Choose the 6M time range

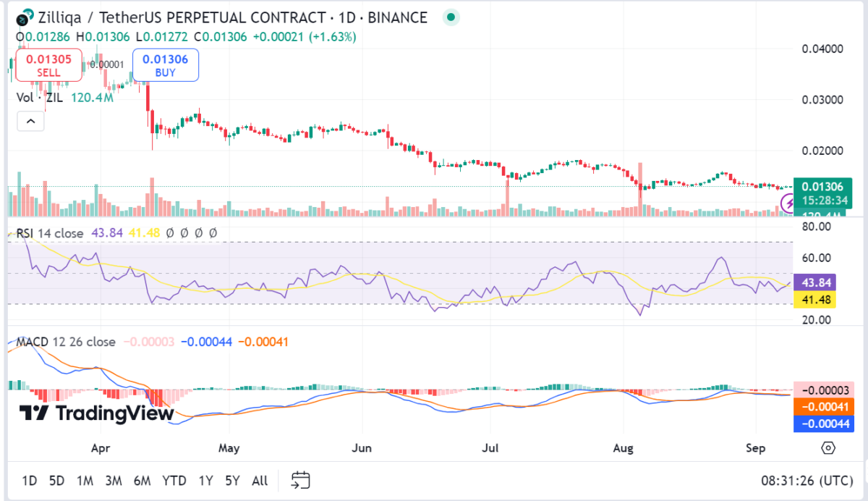[142, 480]
